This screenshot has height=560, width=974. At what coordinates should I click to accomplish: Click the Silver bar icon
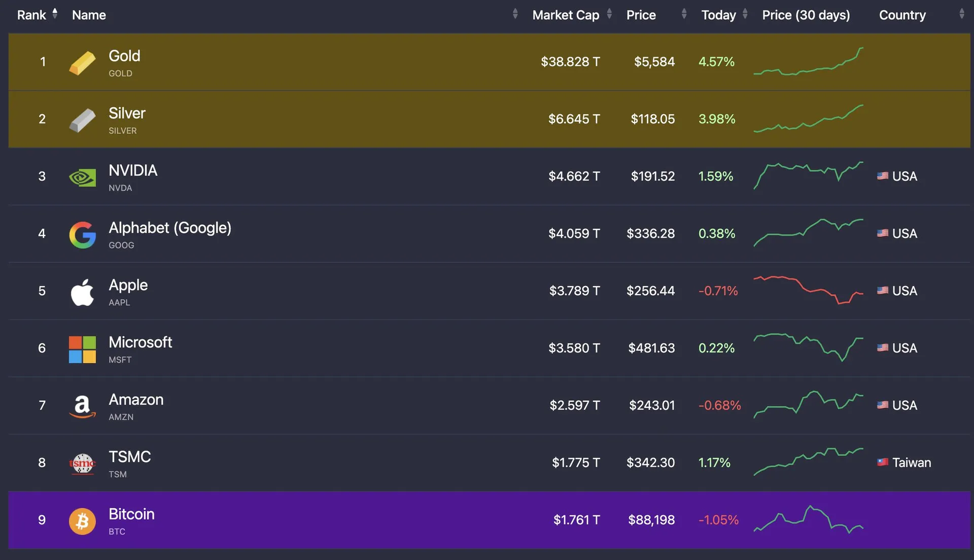(x=82, y=120)
